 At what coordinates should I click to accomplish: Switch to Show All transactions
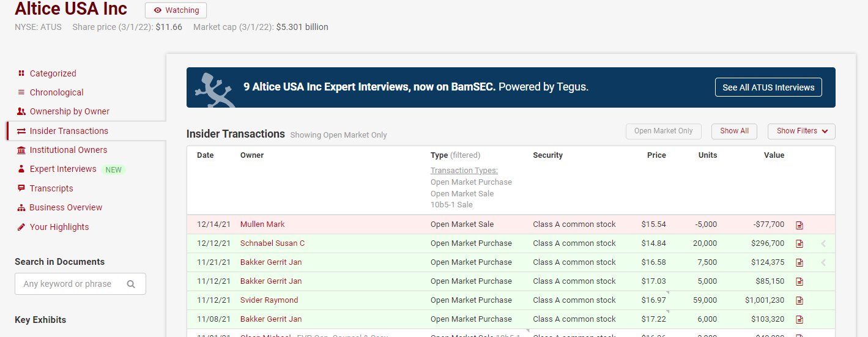734,131
